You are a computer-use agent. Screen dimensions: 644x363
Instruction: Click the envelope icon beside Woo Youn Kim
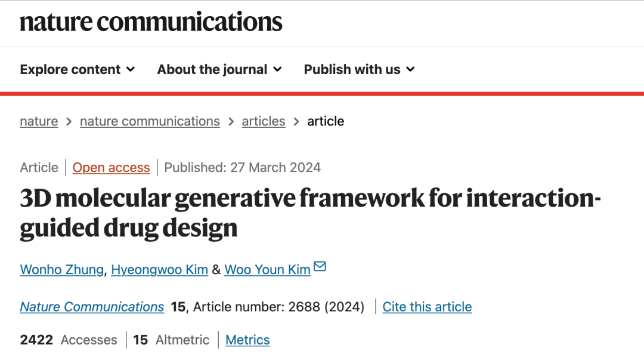click(320, 266)
